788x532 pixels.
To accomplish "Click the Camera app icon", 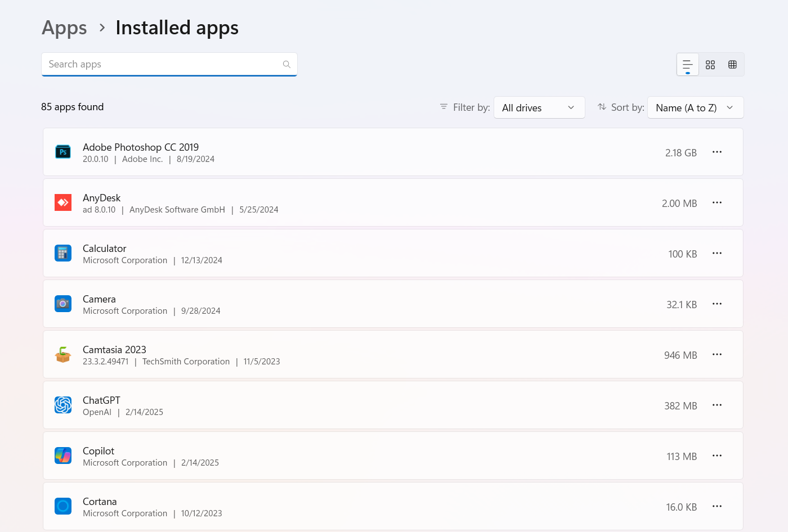I will (63, 304).
